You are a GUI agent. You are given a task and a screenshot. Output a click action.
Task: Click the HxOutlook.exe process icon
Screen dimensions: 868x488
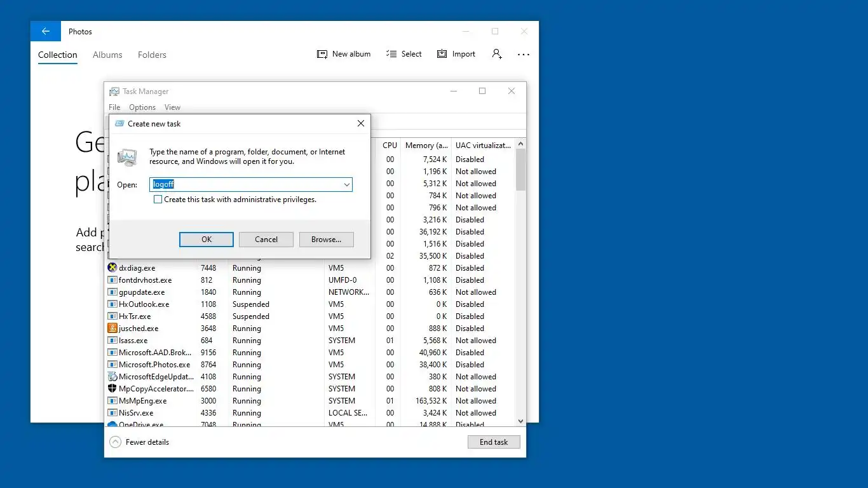(112, 304)
